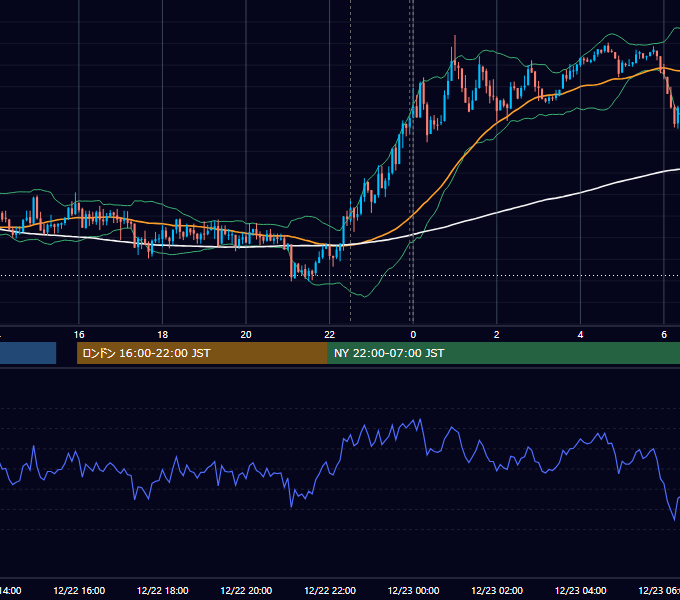This screenshot has width=680, height=600.
Task: Click the 22 hour label on price chart axis
Action: pos(330,335)
